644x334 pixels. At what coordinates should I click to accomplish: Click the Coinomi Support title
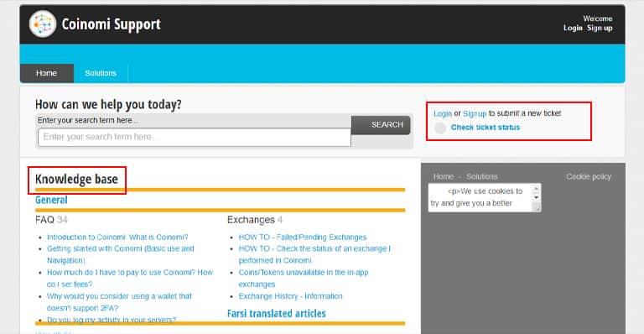(111, 24)
